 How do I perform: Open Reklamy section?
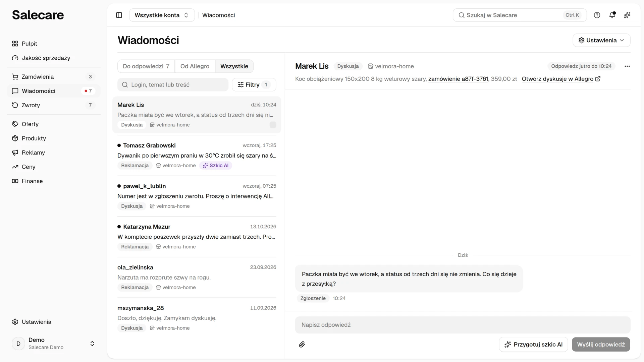click(x=54, y=153)
